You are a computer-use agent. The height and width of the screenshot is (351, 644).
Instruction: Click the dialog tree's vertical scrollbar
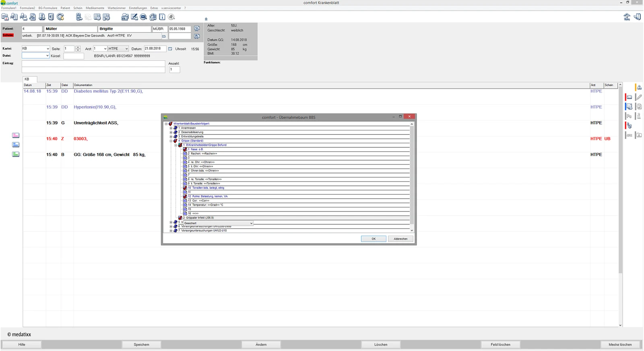pos(412,177)
